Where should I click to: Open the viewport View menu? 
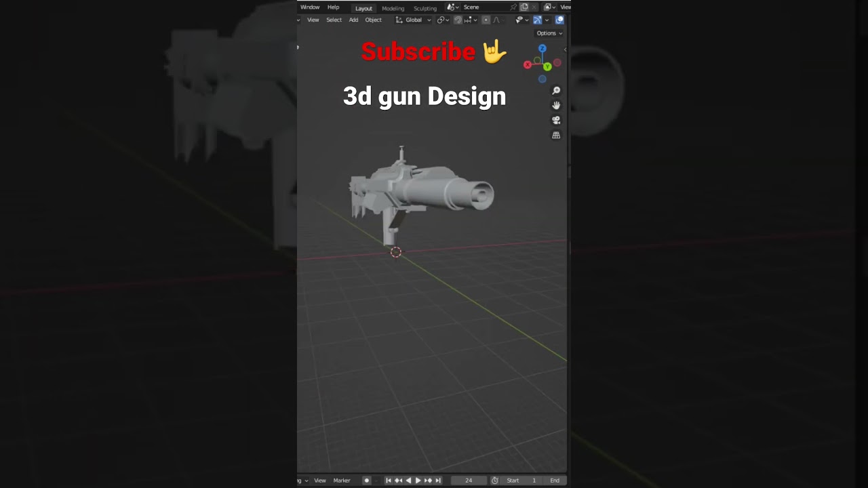(313, 20)
